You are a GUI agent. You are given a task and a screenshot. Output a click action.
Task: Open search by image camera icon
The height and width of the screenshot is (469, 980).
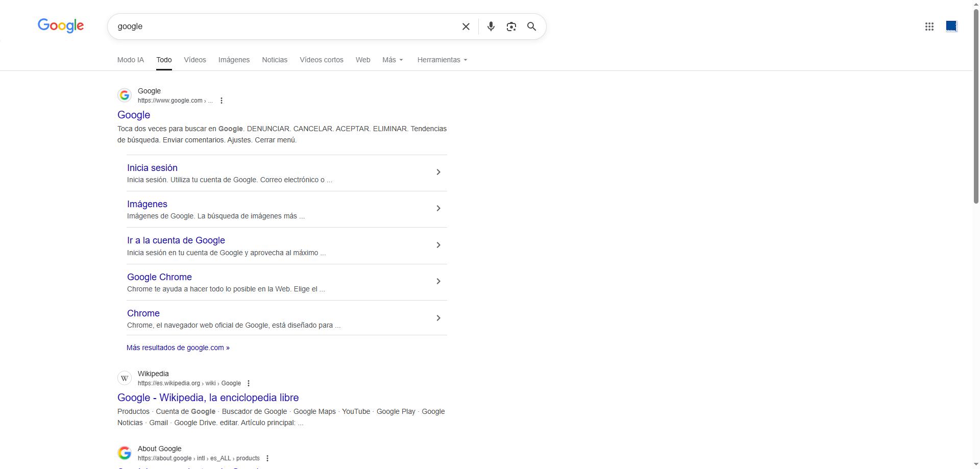tap(511, 27)
